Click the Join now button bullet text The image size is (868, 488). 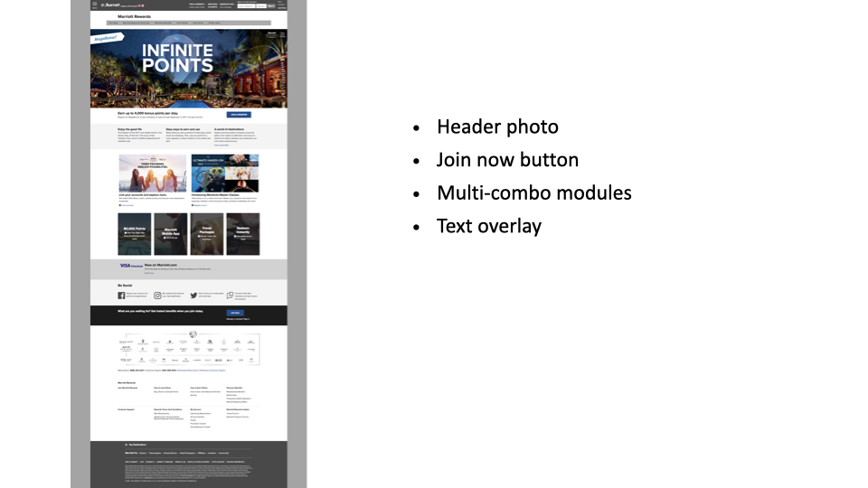tap(507, 160)
